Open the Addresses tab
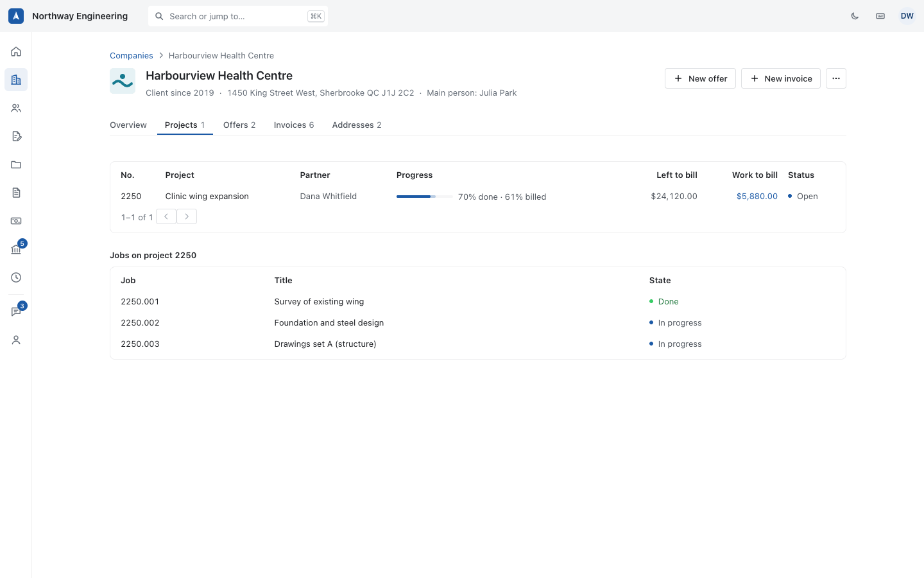 coord(357,125)
